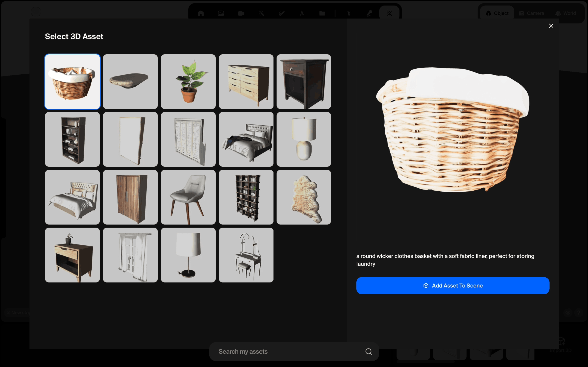The width and height of the screenshot is (588, 367).
Task: Click the search magnifier icon
Action: [368, 351]
